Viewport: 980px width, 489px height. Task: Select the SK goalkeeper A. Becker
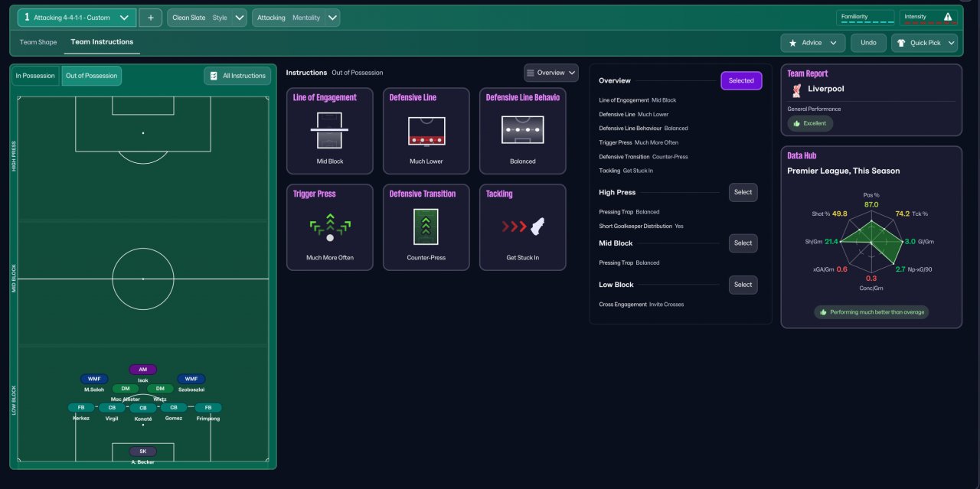click(x=142, y=452)
